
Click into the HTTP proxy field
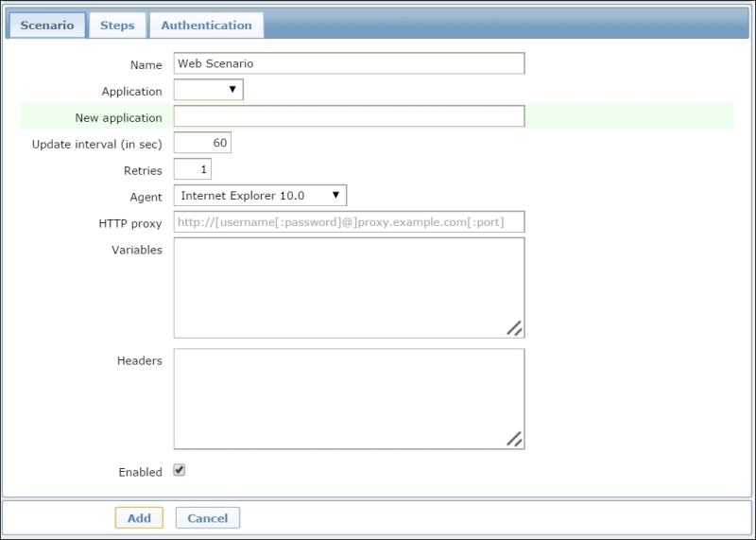(349, 222)
